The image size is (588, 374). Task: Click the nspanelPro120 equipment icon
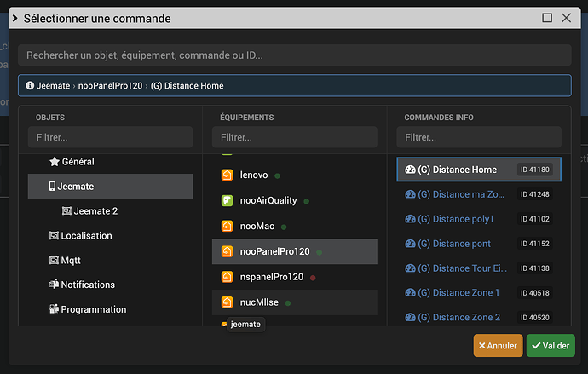(x=227, y=277)
